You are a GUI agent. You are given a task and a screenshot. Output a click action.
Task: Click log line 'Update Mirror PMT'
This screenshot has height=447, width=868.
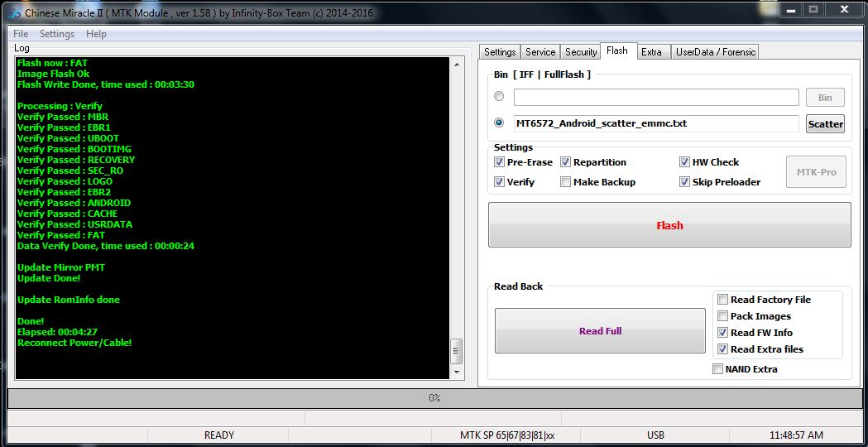pos(61,267)
